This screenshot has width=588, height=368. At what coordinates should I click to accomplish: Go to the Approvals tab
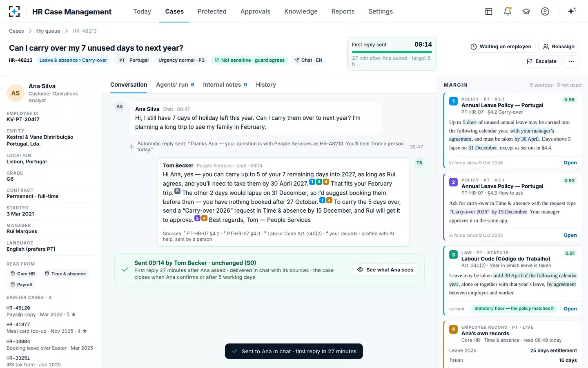coord(255,11)
